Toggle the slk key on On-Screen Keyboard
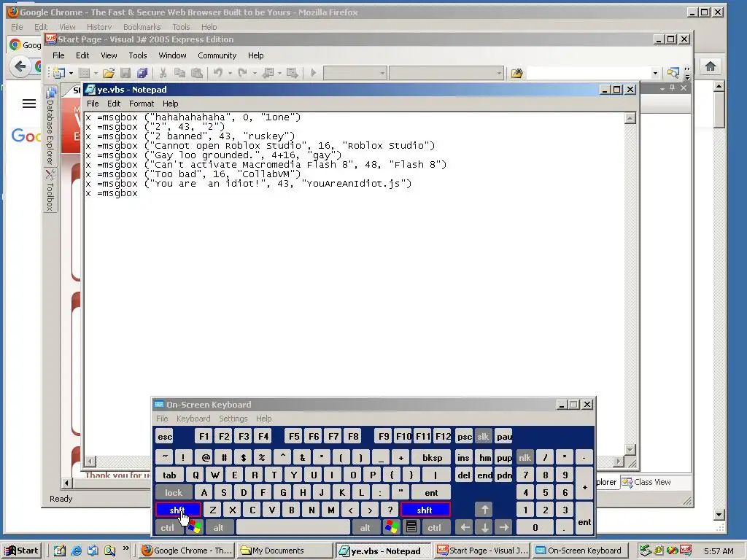 (483, 436)
